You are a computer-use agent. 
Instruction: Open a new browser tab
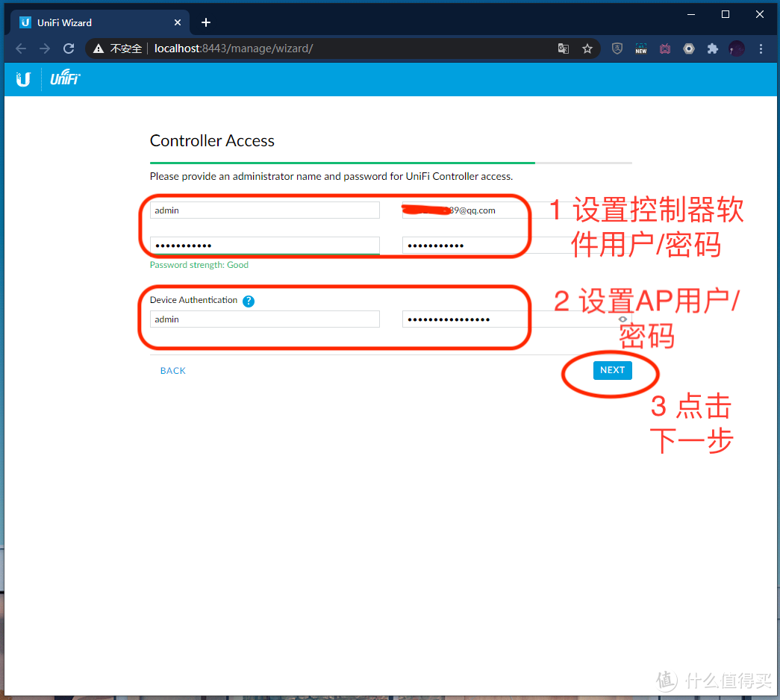tap(206, 23)
